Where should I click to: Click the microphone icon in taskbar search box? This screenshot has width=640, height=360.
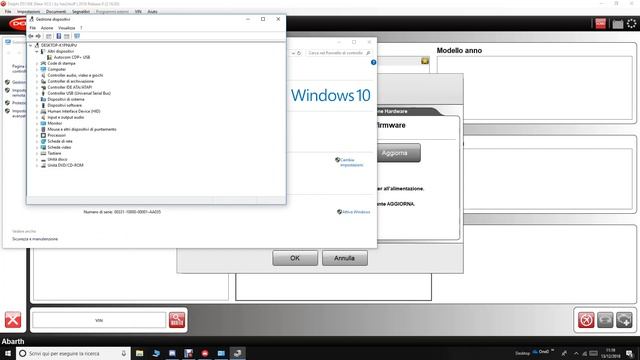click(124, 353)
